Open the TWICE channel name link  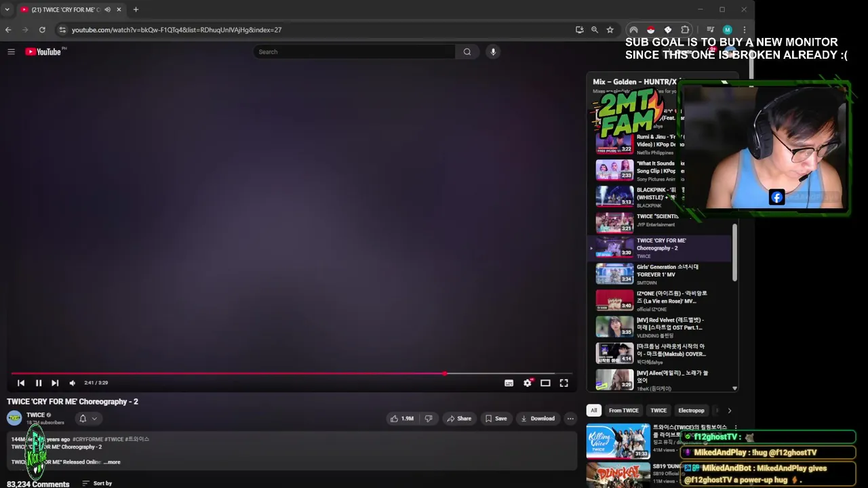pyautogui.click(x=35, y=415)
